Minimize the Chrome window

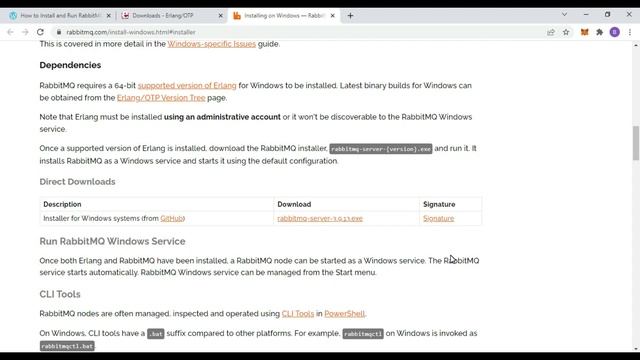[x=586, y=14]
